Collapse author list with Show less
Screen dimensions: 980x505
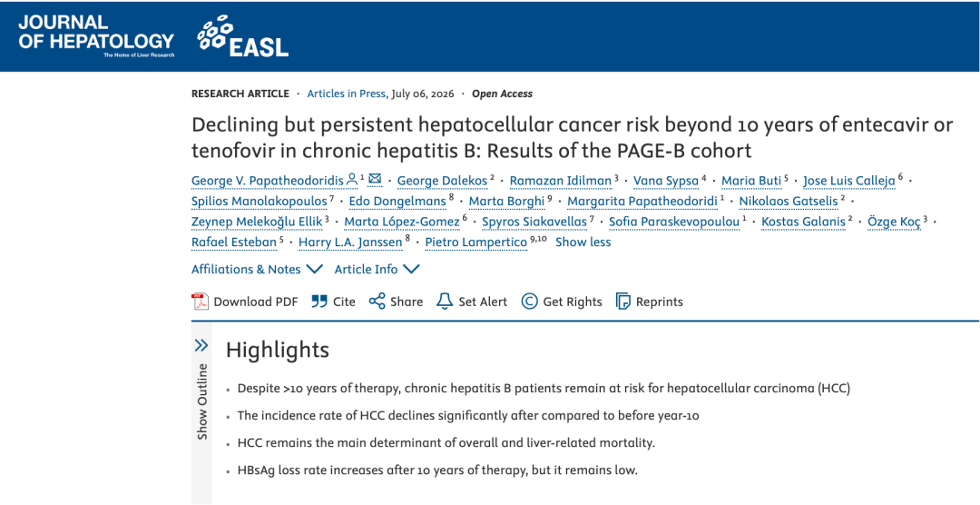pos(583,243)
